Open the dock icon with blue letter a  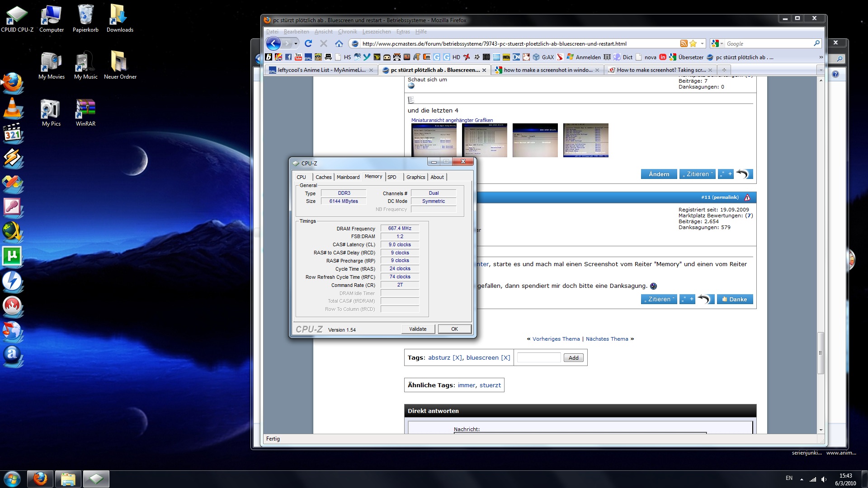(x=13, y=356)
